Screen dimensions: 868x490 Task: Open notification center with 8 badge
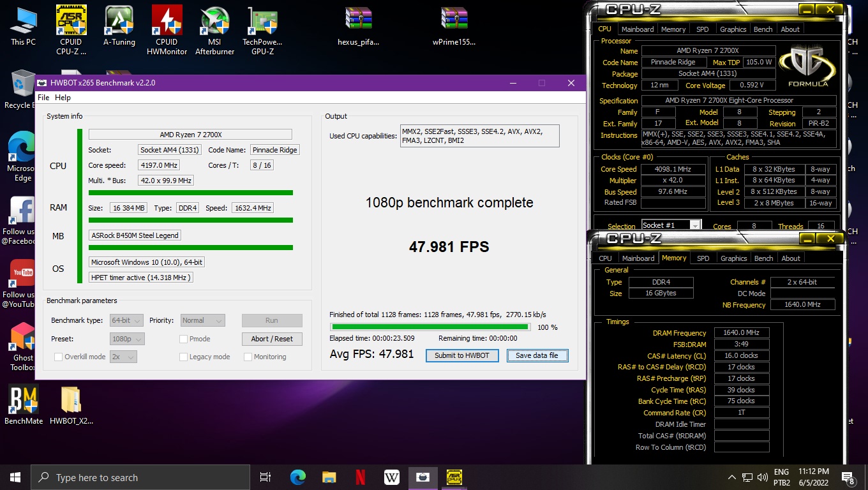pos(848,478)
